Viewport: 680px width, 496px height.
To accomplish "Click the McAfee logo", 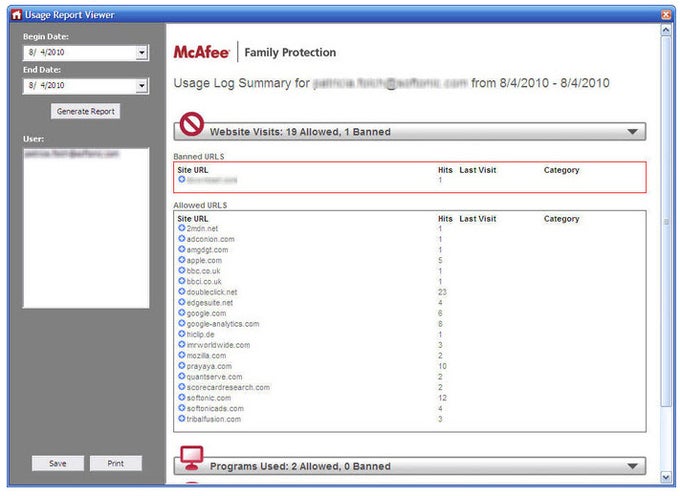I will [x=201, y=52].
